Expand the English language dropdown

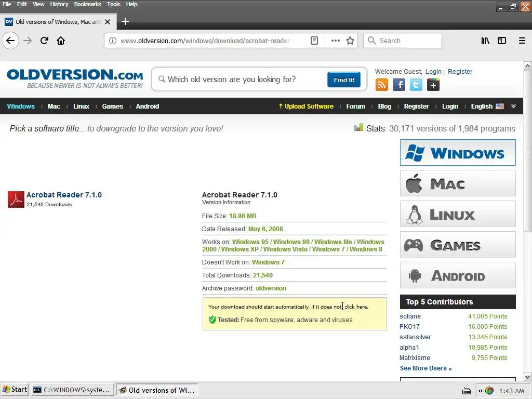(487, 106)
